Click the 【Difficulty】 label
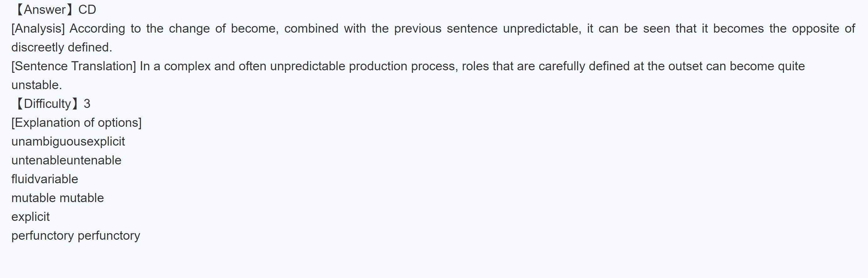The image size is (868, 278). point(45,104)
